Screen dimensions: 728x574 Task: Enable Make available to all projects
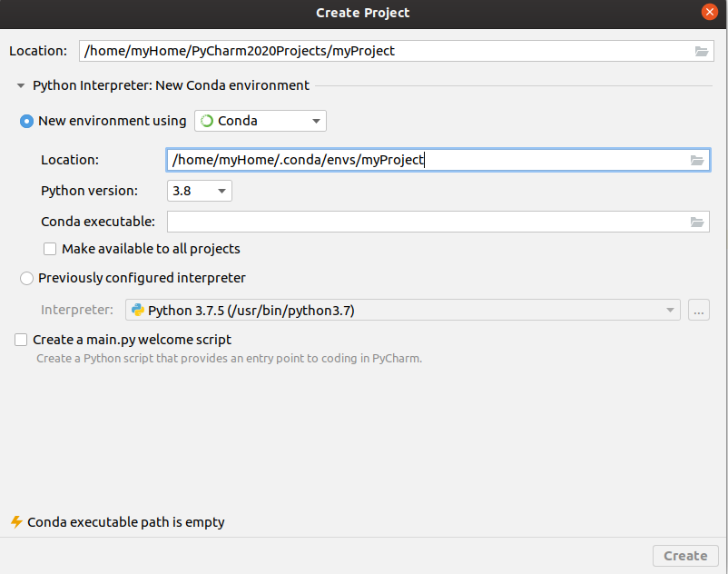(50, 248)
